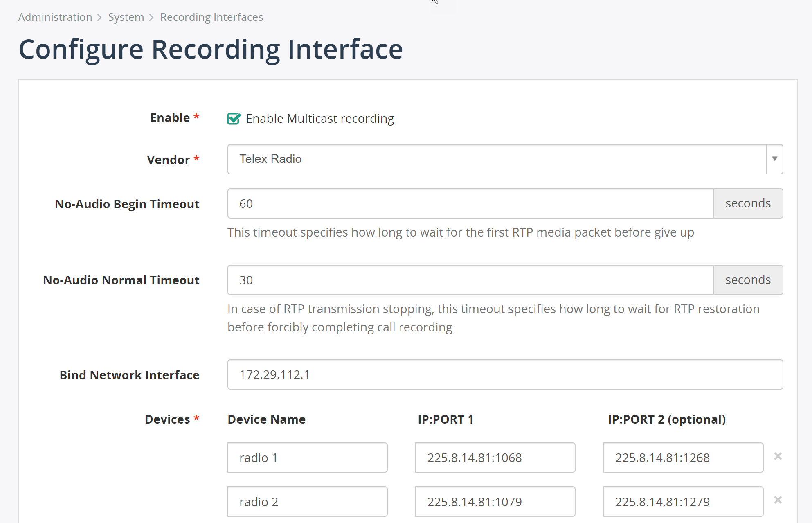This screenshot has width=812, height=523.
Task: Focus the No-Audio Normal Timeout field
Action: [470, 280]
